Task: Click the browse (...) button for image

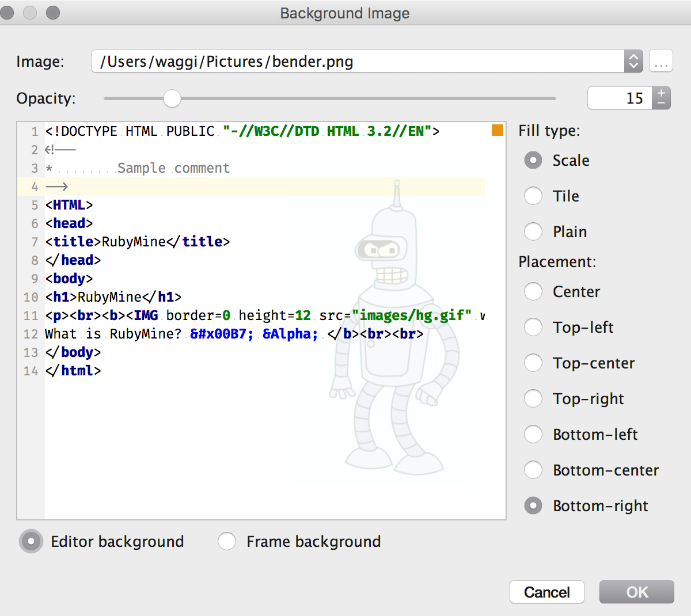Action: pyautogui.click(x=661, y=61)
